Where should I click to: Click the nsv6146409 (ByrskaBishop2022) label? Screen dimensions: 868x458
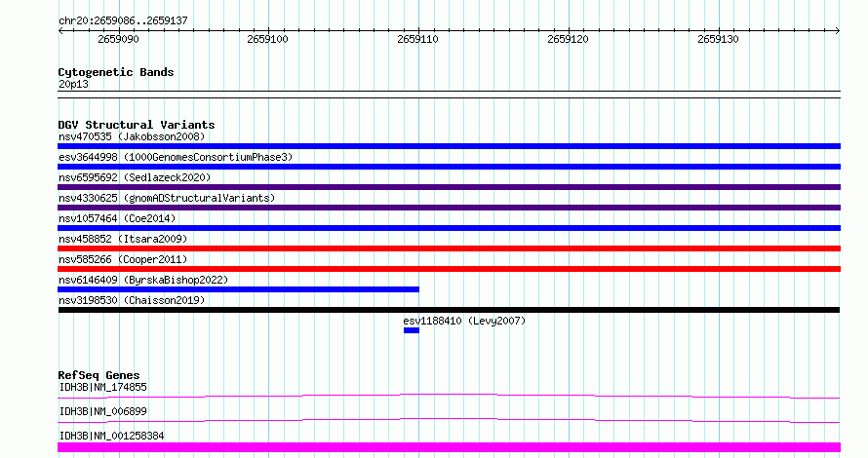point(143,280)
